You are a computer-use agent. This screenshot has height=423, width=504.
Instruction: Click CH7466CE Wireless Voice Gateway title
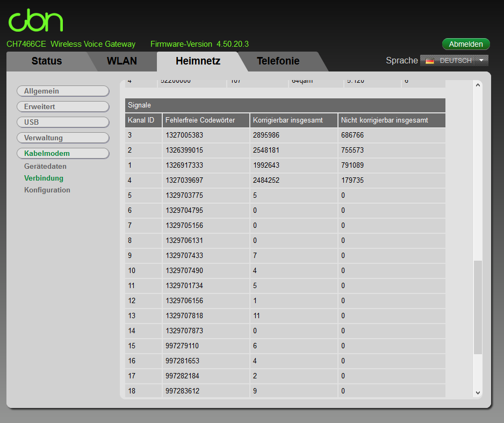71,44
